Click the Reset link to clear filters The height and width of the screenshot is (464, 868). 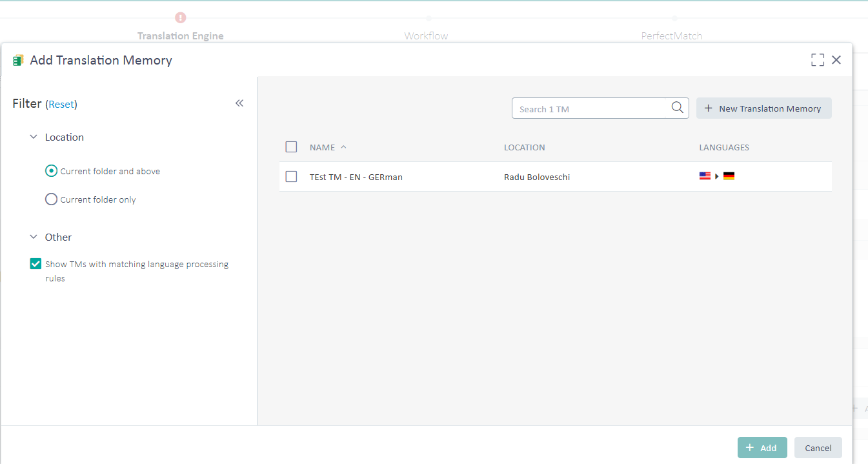click(x=62, y=104)
